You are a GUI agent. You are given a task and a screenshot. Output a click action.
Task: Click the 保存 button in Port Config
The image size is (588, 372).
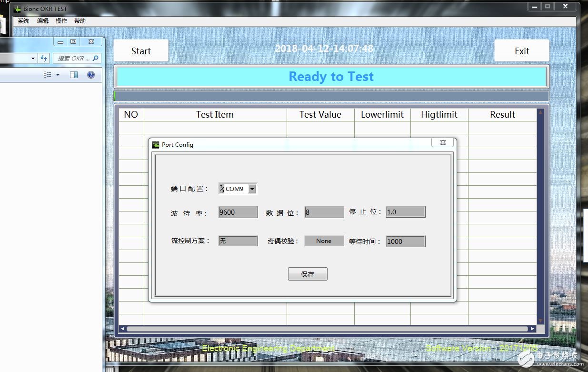click(x=308, y=274)
